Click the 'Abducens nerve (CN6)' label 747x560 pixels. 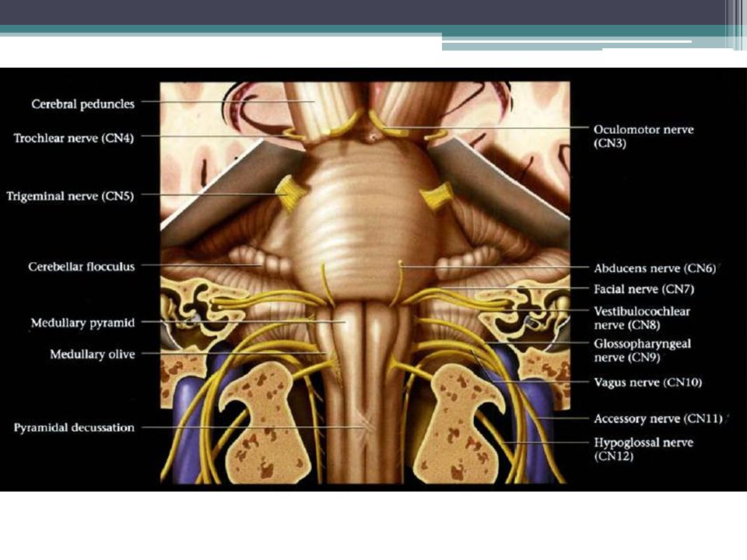[655, 268]
